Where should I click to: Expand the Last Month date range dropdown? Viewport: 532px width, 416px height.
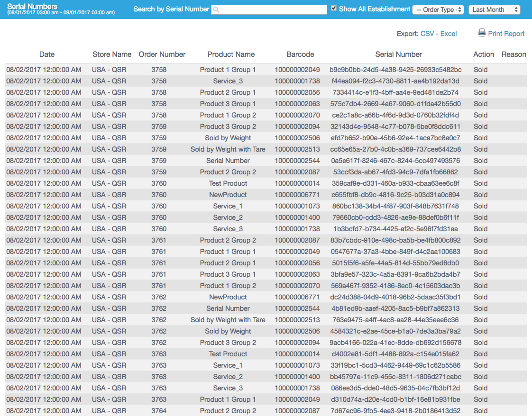tap(494, 9)
